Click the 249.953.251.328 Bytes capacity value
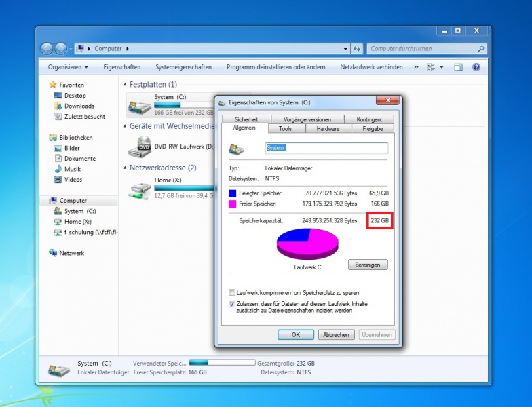The height and width of the screenshot is (407, 532). tap(330, 221)
